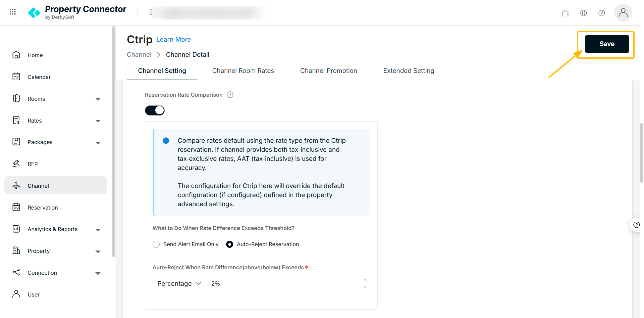This screenshot has width=644, height=318.
Task: Click the Connection share icon
Action: point(16,272)
